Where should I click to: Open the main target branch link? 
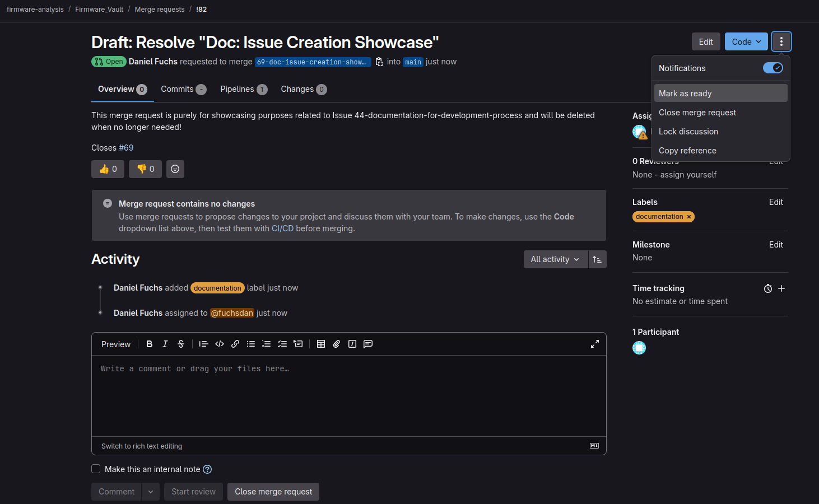413,62
